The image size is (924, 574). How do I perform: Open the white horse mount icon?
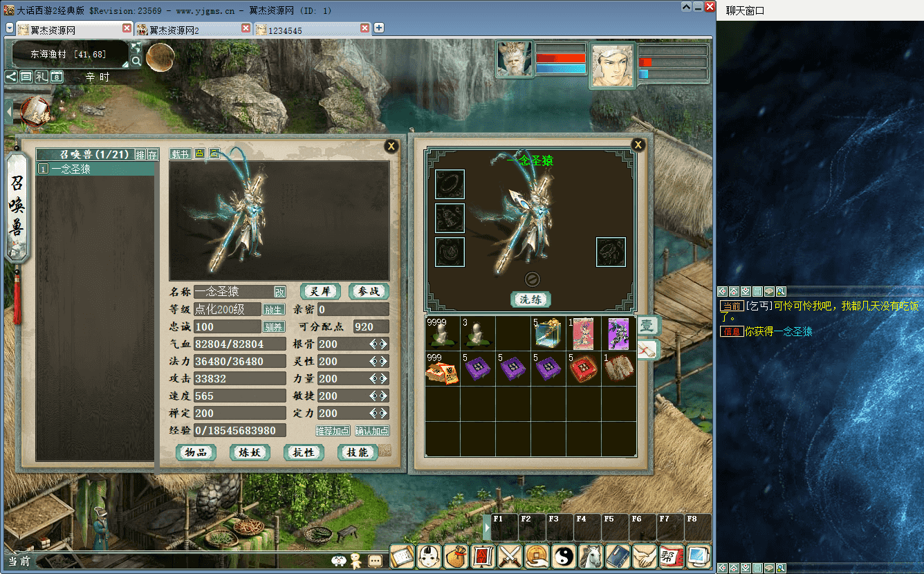[x=591, y=556]
